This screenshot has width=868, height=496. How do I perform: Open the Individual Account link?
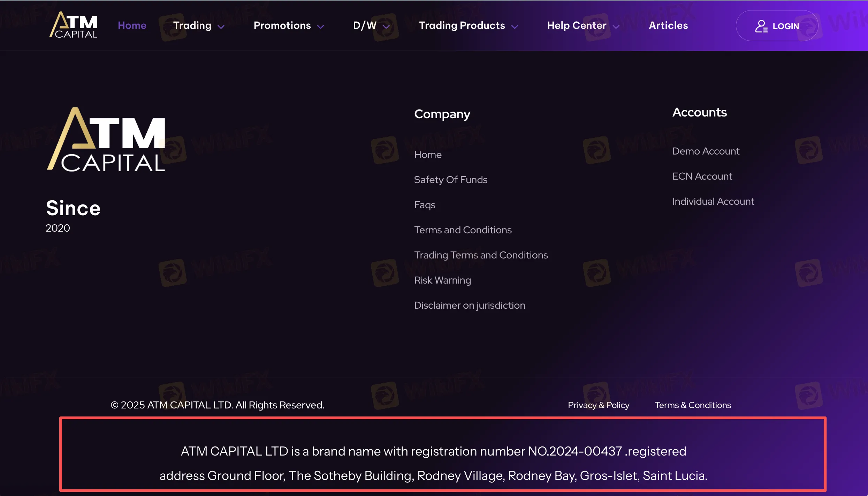point(713,201)
